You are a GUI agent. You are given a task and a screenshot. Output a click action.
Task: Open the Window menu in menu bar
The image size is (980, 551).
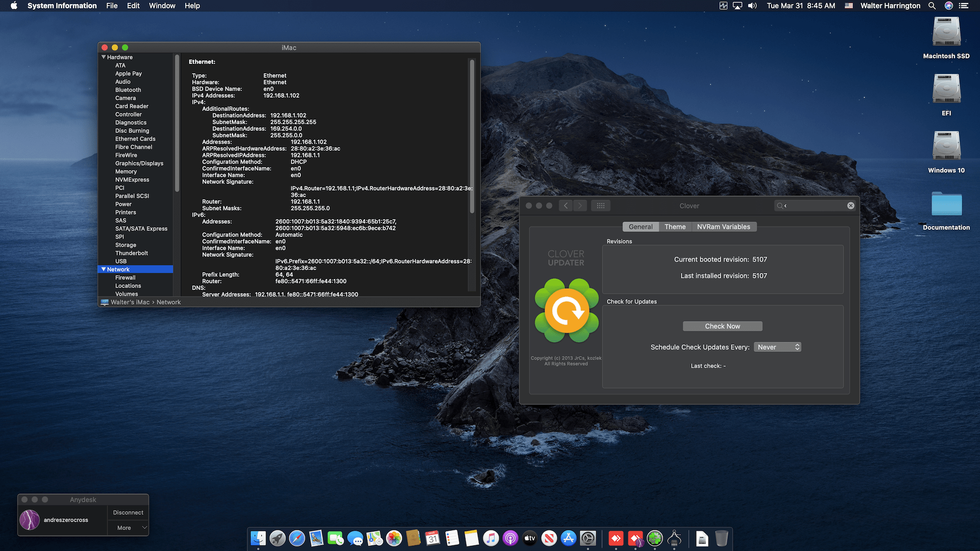click(x=162, y=6)
